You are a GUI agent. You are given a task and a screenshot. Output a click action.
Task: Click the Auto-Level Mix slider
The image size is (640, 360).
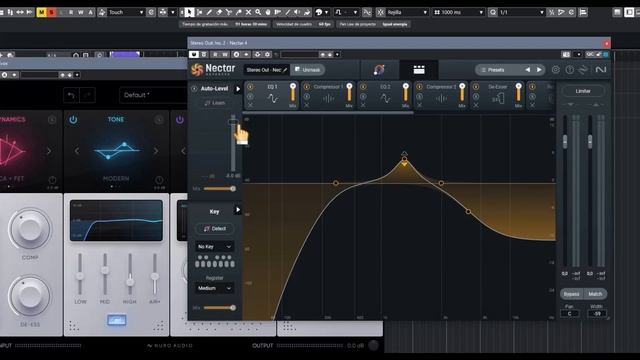(220, 189)
